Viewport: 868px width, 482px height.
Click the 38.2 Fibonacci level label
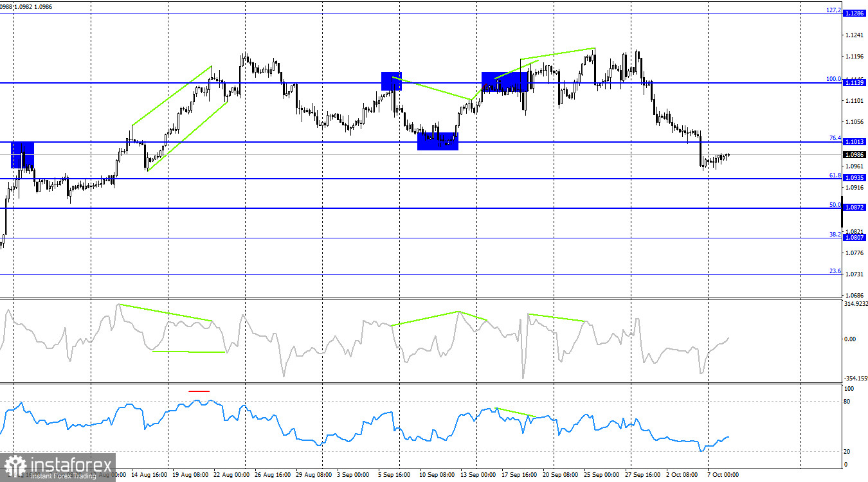pyautogui.click(x=835, y=235)
